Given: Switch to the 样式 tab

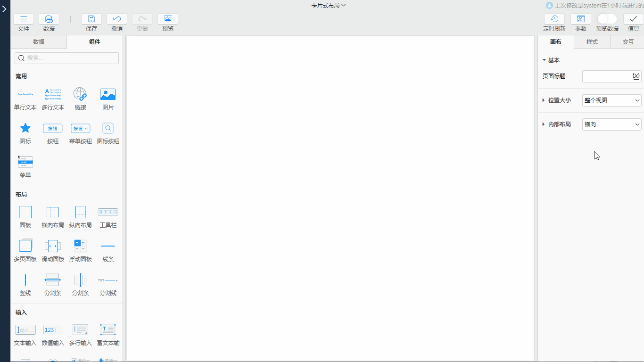Looking at the screenshot, I should (x=592, y=42).
